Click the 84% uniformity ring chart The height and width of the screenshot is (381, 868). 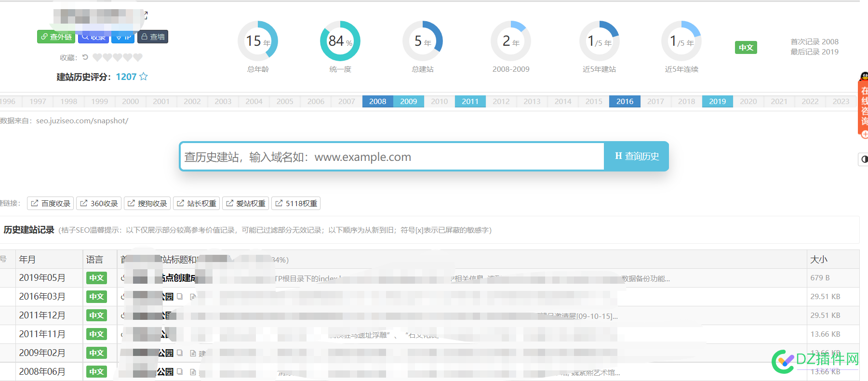point(340,41)
